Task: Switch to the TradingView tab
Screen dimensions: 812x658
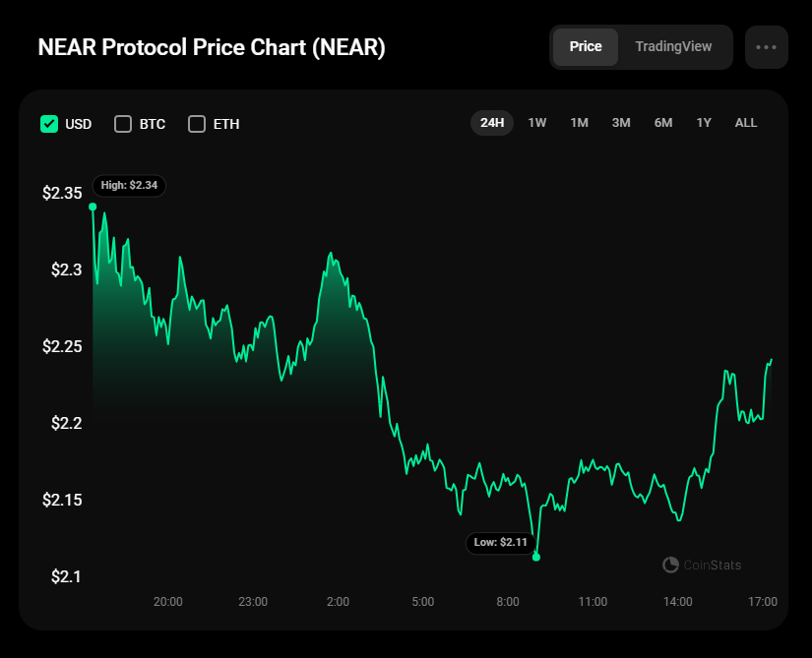Action: [673, 47]
